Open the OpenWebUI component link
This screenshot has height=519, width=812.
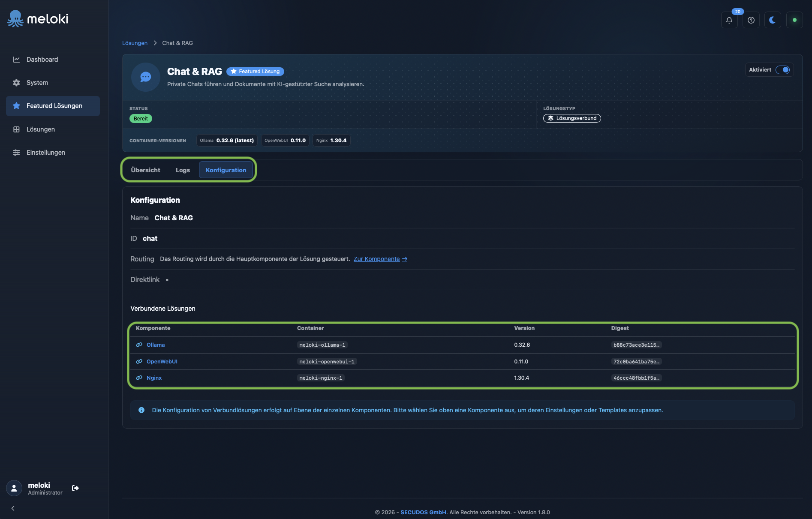[x=162, y=362]
